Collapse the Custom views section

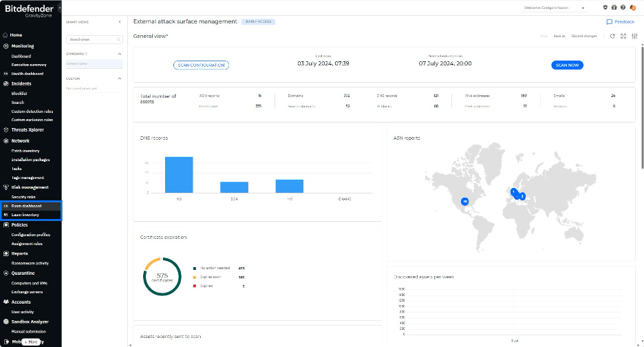120,78
